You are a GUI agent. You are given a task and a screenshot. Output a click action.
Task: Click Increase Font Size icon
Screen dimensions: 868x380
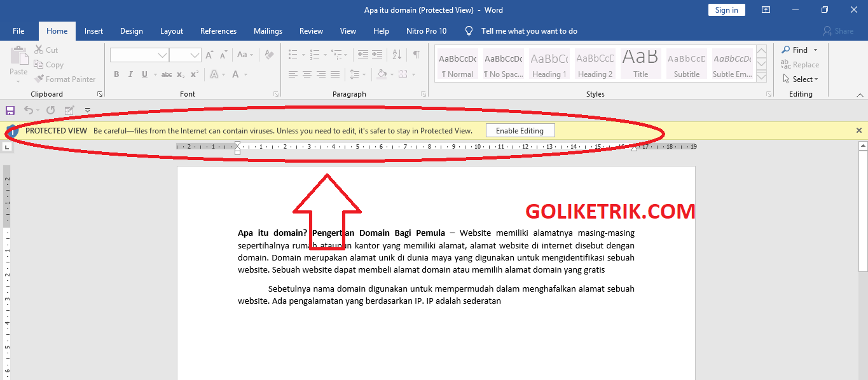pyautogui.click(x=210, y=55)
